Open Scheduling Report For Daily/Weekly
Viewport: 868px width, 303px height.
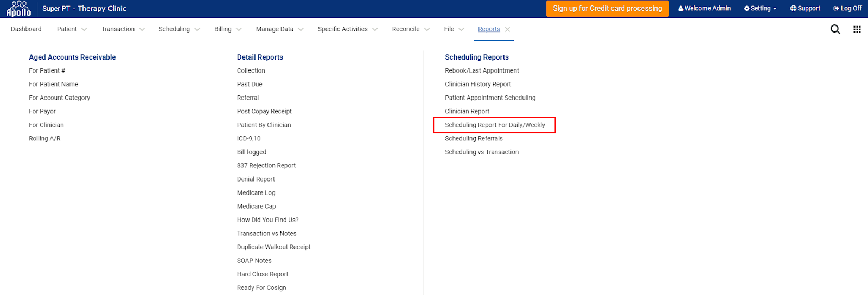coord(495,125)
